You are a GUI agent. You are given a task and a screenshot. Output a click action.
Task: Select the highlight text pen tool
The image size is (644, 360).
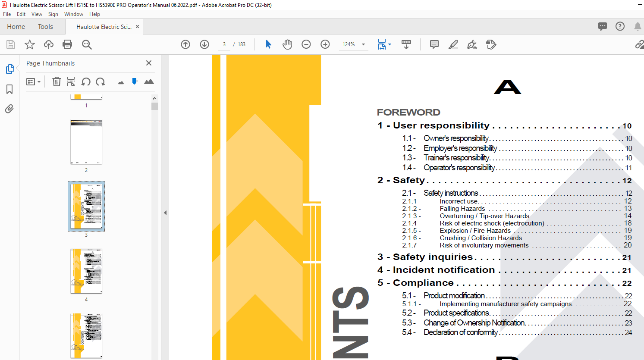[x=453, y=44]
